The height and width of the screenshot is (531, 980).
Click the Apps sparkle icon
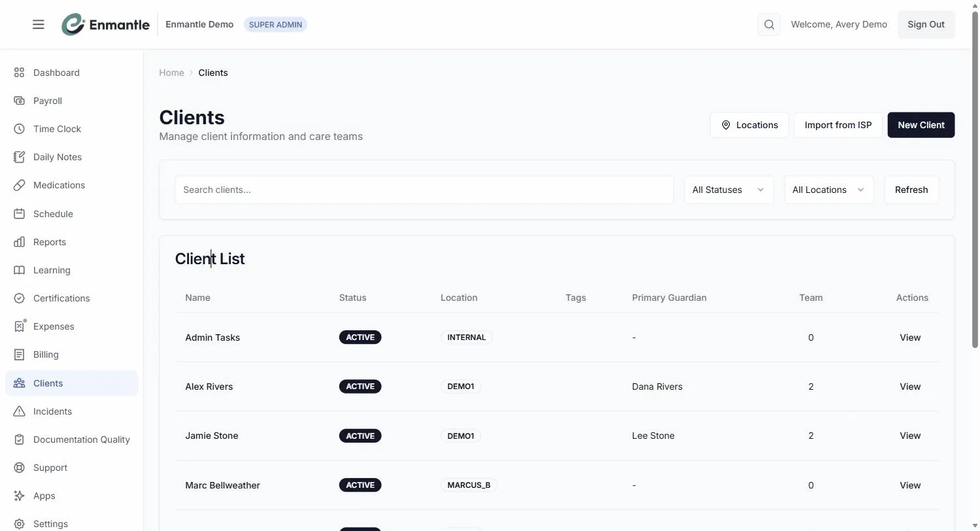point(19,496)
